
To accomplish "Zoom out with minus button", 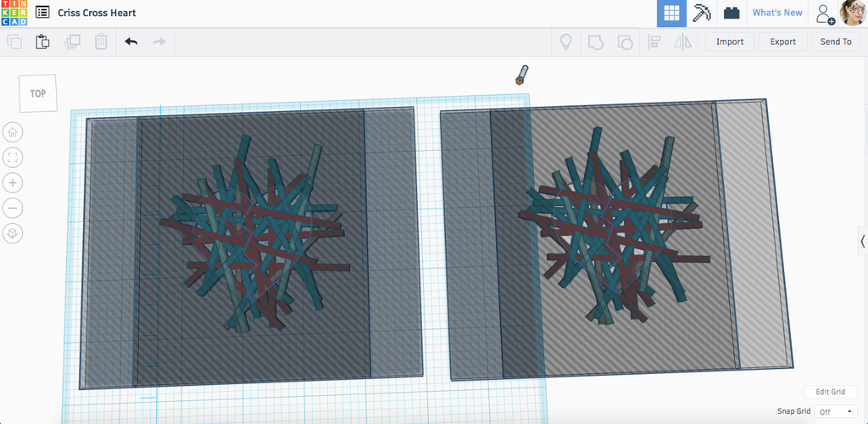I will pyautogui.click(x=13, y=208).
